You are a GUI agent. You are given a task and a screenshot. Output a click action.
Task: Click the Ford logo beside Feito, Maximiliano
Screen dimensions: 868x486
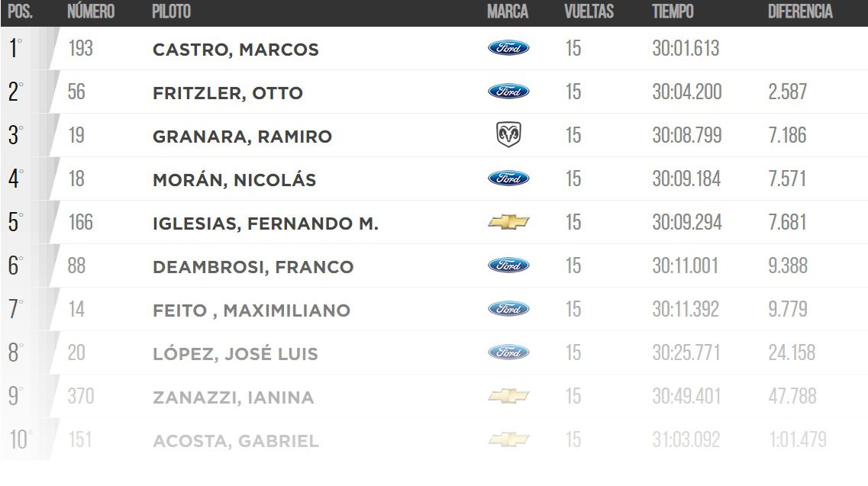click(508, 310)
